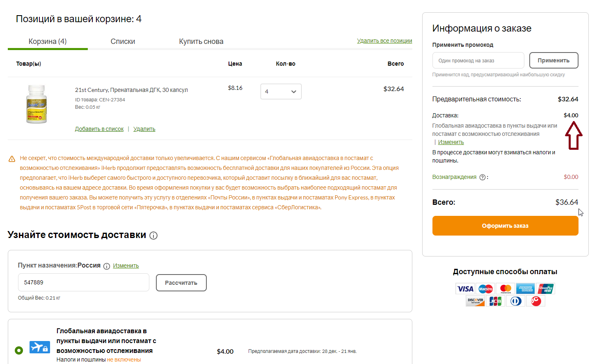Click the Добавить в список link
Screen dimensions: 590x364
(x=99, y=129)
